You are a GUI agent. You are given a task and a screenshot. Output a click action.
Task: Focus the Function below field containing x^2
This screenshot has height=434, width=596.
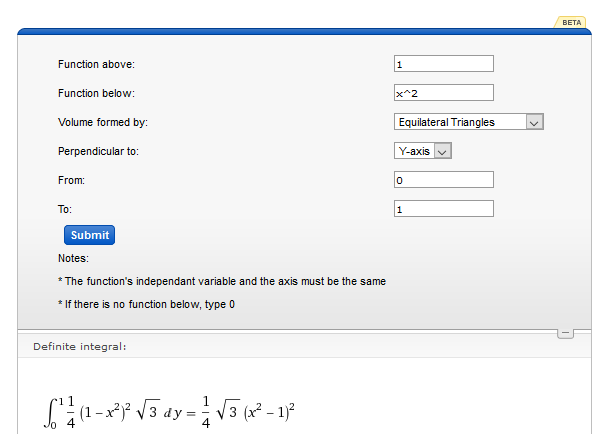tap(444, 93)
